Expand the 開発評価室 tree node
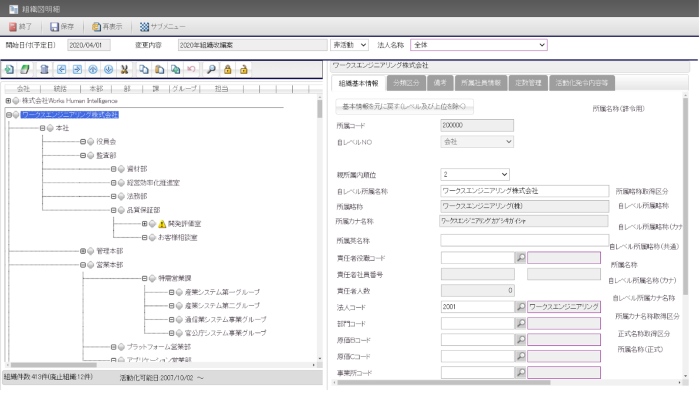This screenshot has width=700, height=394. 144,224
